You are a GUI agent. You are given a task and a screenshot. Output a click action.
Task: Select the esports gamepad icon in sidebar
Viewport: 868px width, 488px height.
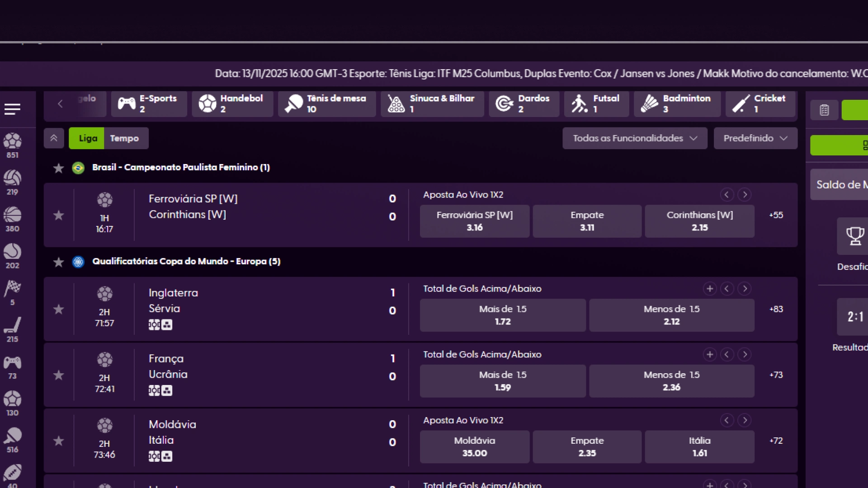point(13,362)
